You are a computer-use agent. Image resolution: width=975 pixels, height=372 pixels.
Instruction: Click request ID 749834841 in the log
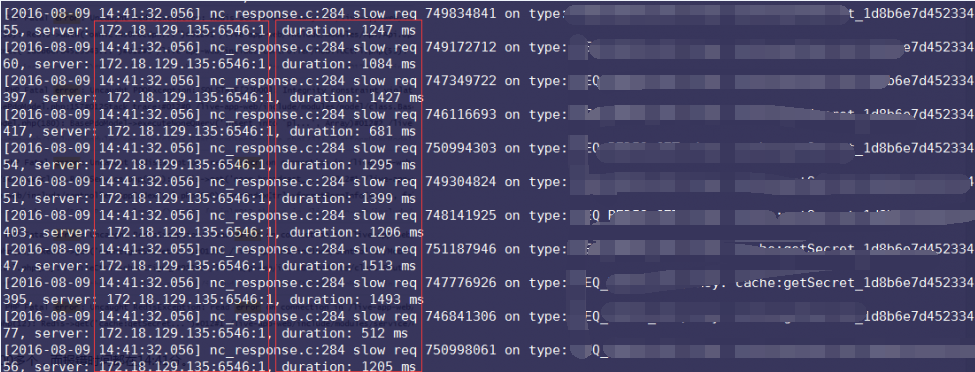coord(461,13)
